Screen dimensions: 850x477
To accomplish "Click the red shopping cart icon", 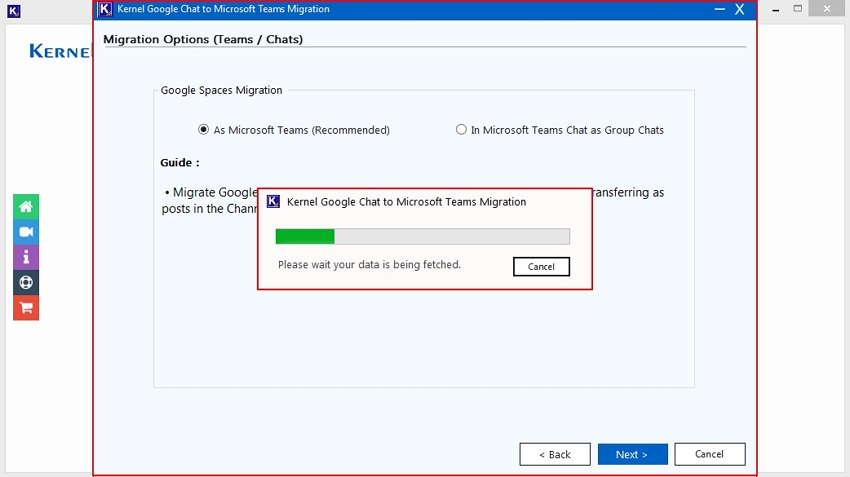I will tap(26, 308).
